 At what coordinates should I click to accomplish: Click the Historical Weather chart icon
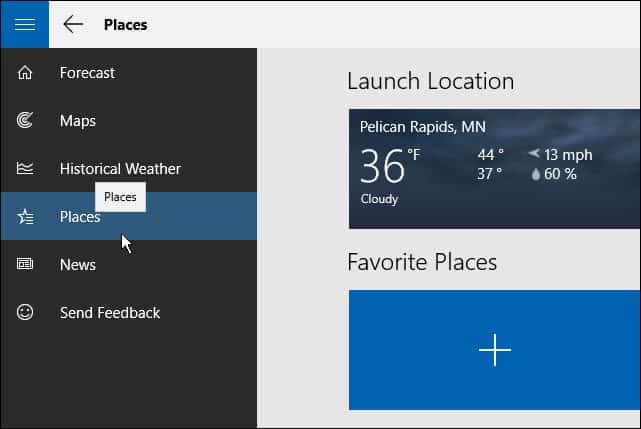[25, 168]
